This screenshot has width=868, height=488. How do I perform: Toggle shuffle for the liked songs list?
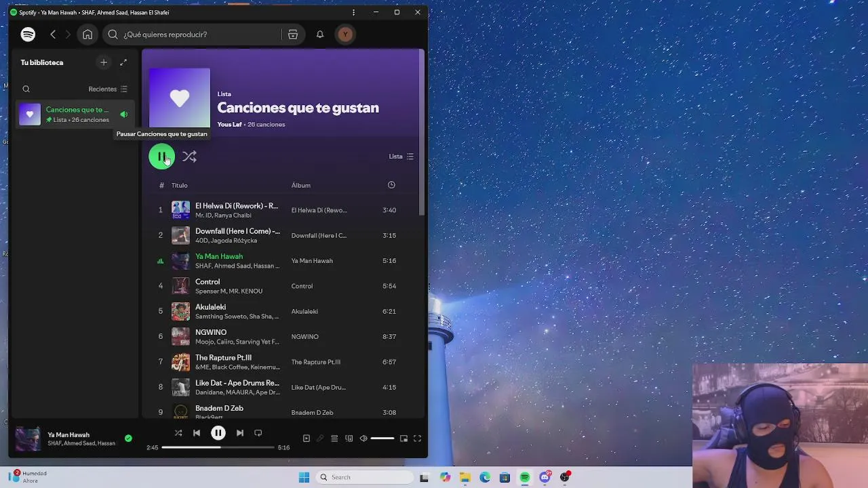[189, 157]
